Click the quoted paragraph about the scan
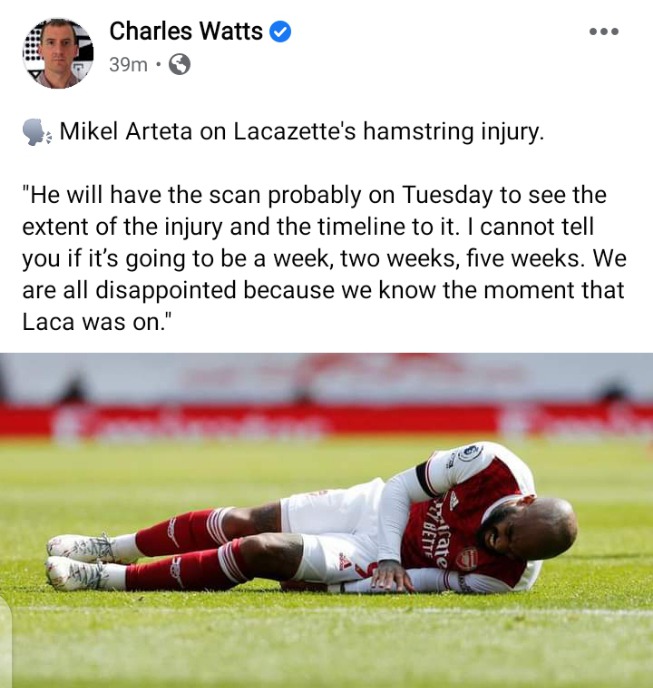This screenshot has width=653, height=688. [324, 258]
